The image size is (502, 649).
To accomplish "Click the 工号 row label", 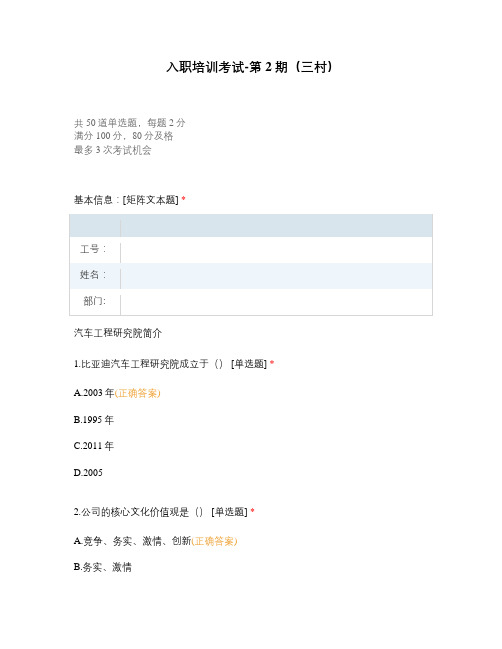I will [x=93, y=249].
